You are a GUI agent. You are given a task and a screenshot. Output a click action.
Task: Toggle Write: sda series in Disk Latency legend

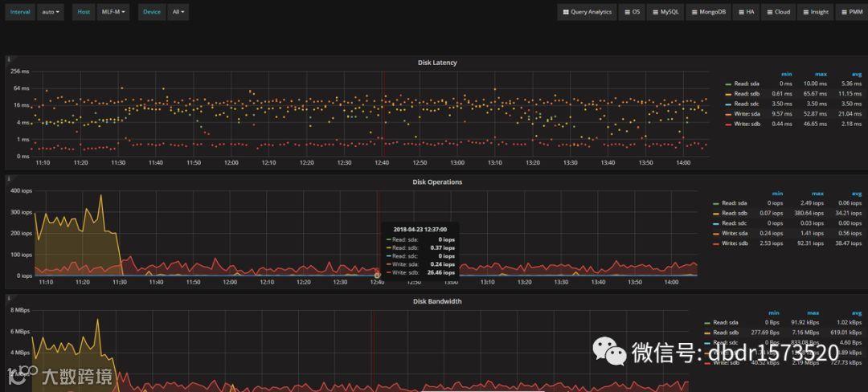point(747,114)
